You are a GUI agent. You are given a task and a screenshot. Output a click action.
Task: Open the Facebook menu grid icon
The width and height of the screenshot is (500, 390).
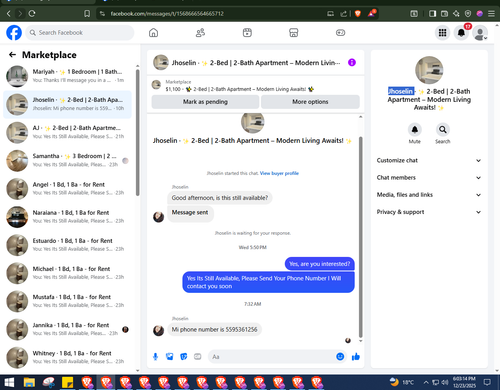[x=442, y=33]
